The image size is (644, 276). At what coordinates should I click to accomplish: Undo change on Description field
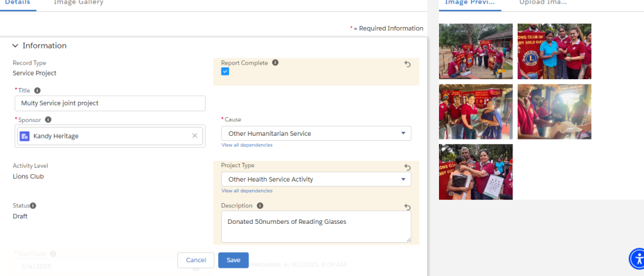tap(408, 207)
